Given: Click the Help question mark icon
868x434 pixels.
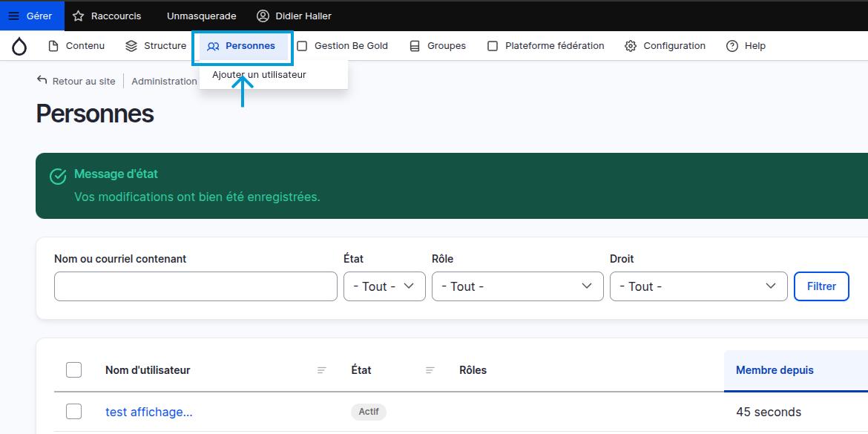Looking at the screenshot, I should tap(732, 46).
